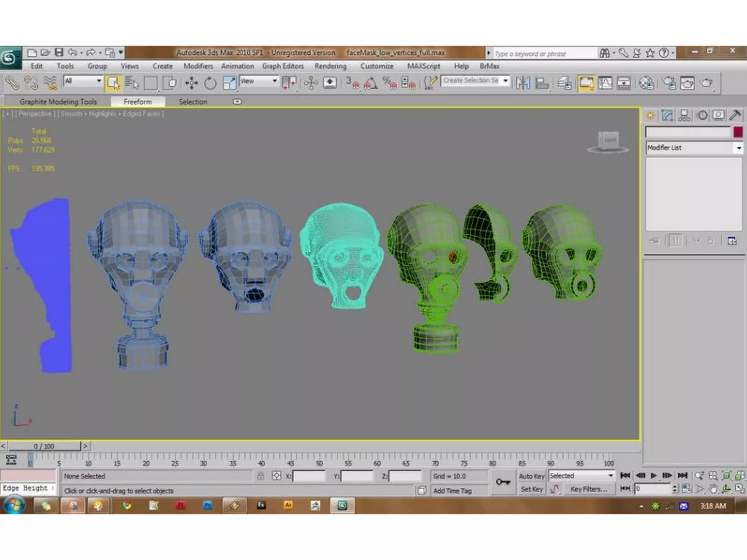Click the Render teapot icon
Image resolution: width=747 pixels, height=560 pixels.
coord(707,83)
